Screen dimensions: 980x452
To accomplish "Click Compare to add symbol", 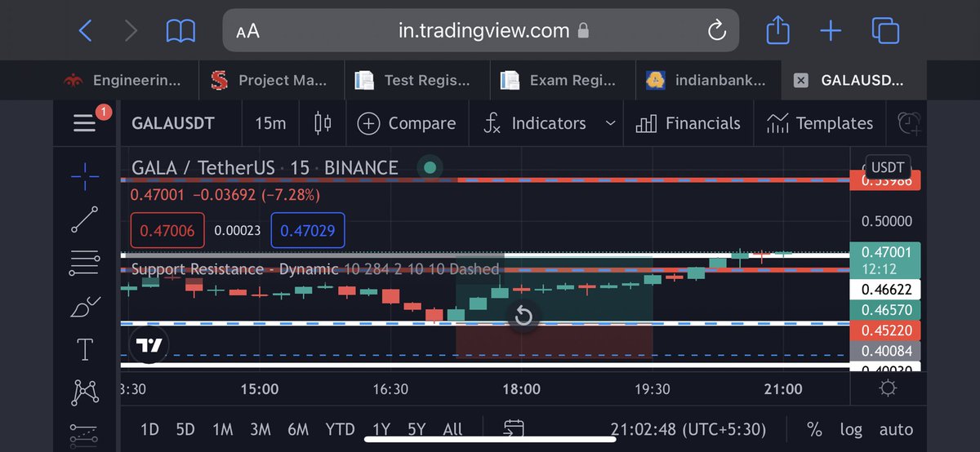I will pyautogui.click(x=407, y=123).
